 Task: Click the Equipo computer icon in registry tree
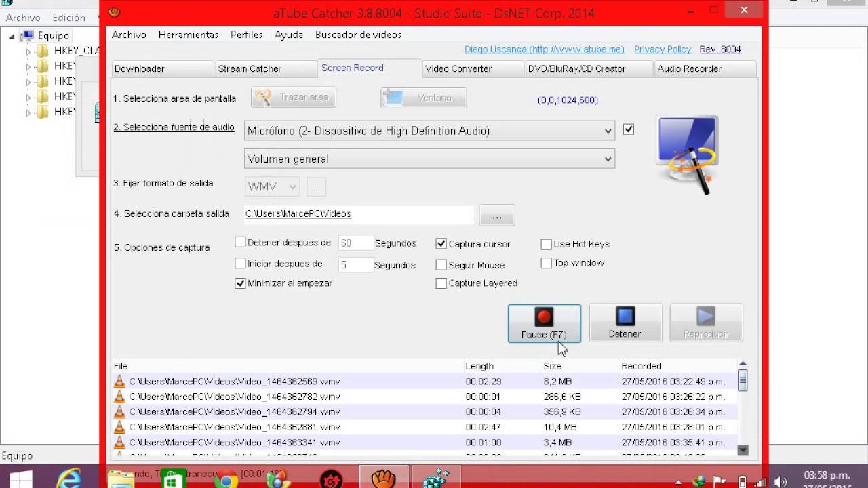(27, 35)
